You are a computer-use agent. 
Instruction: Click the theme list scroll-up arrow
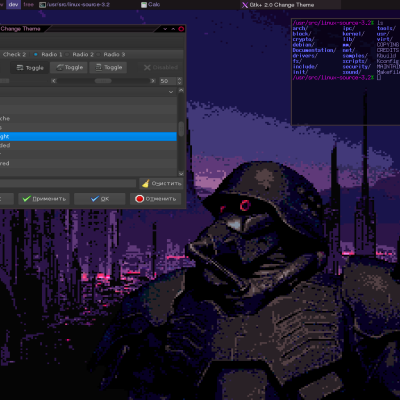click(x=181, y=90)
